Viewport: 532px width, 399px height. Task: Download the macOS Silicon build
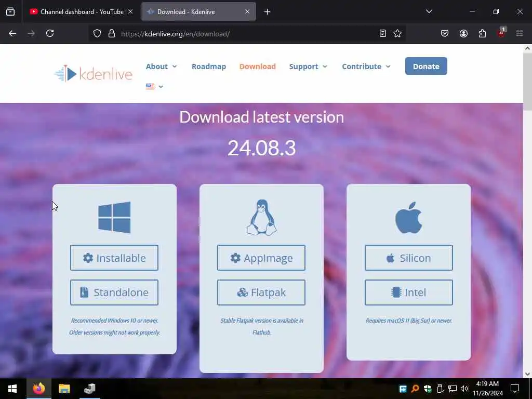[x=409, y=258]
